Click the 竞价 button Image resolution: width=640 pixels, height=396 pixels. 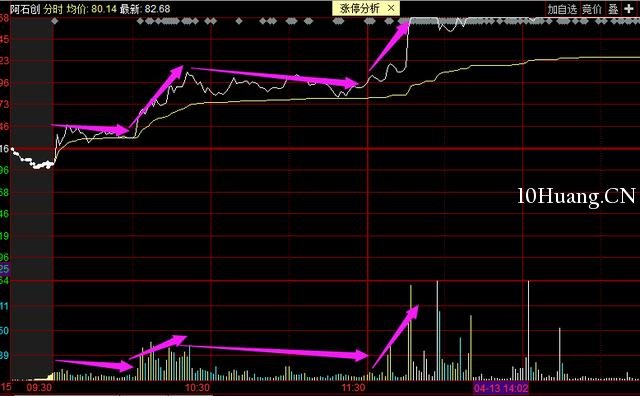coord(592,9)
